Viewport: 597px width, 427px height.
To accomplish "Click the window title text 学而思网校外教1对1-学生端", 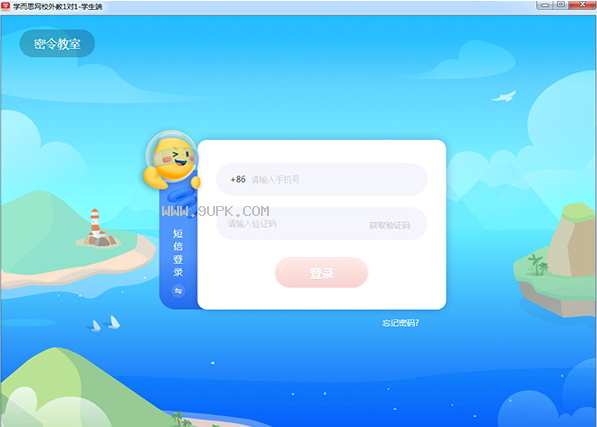I will (x=57, y=6).
